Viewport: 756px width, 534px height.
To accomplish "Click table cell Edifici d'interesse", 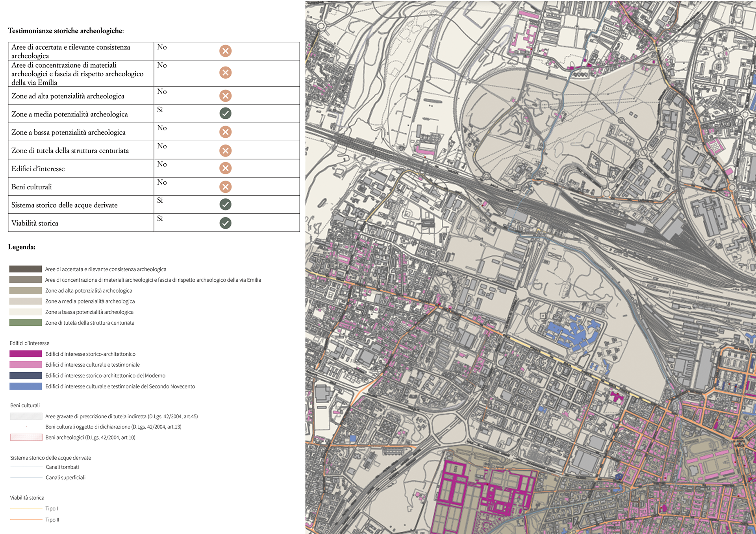I will pos(81,168).
